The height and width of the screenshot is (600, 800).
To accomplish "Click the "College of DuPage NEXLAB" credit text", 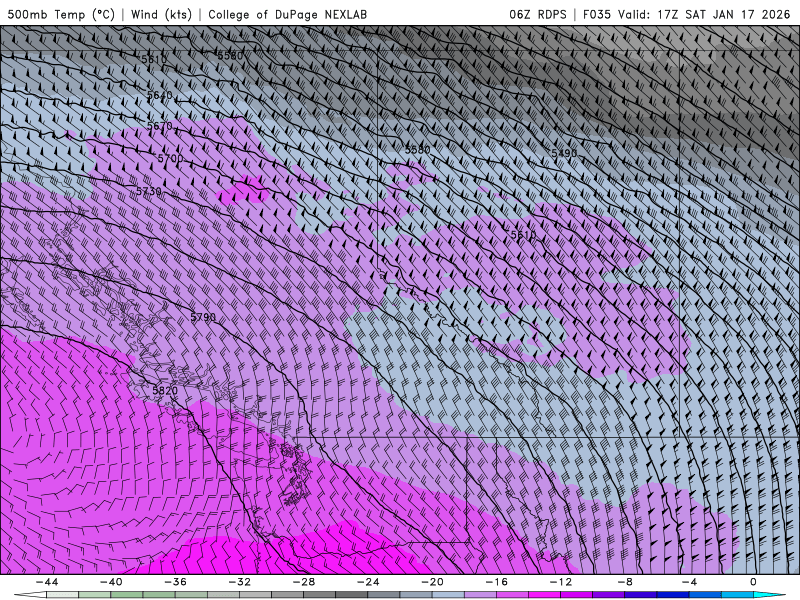I will click(x=287, y=14).
